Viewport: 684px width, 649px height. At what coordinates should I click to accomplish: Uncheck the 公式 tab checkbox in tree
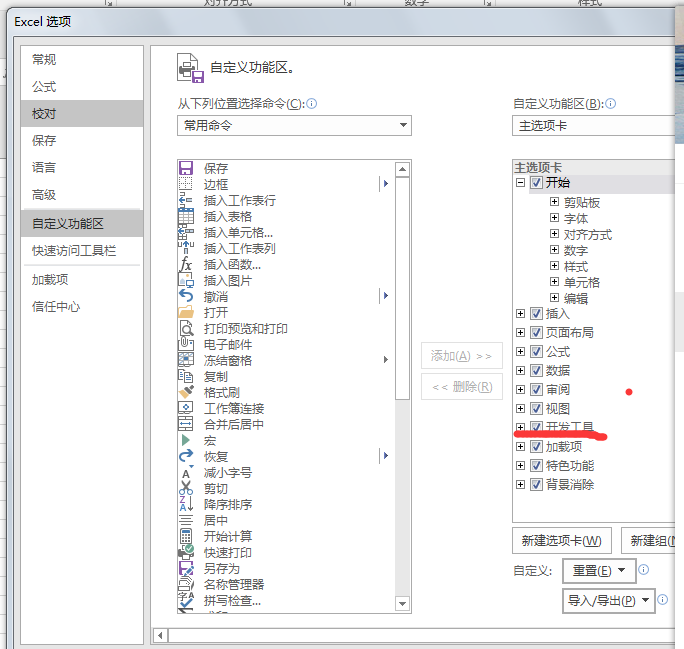pyautogui.click(x=537, y=352)
